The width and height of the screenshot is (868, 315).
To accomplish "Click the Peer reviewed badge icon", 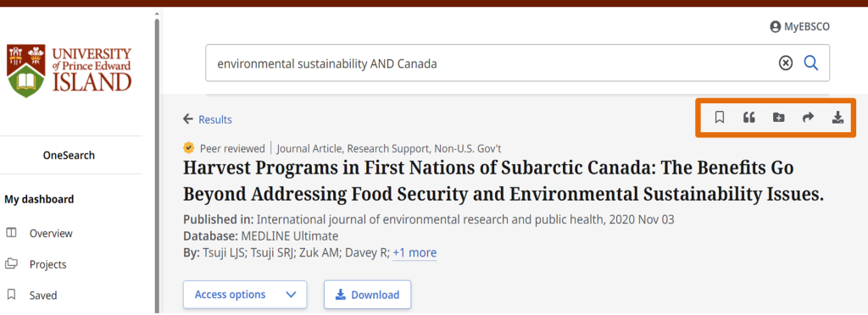I will click(x=189, y=147).
